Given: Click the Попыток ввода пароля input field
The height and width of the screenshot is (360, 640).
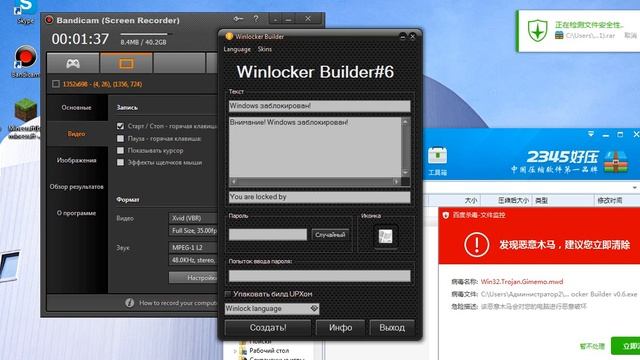Looking at the screenshot, I should (320, 276).
